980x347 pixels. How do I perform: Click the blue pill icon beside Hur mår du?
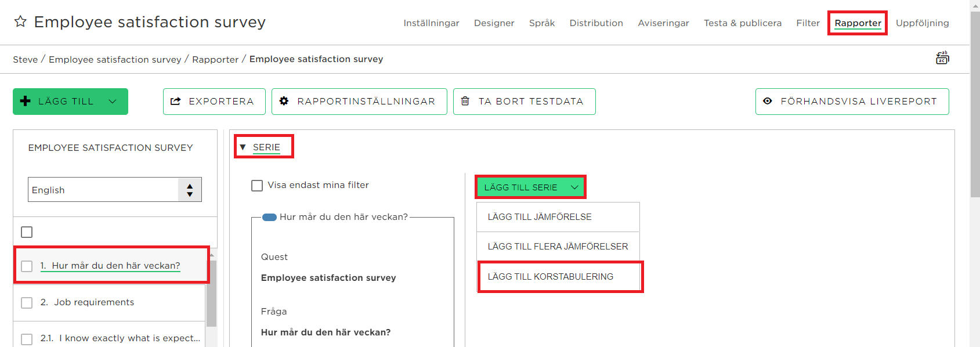(x=269, y=217)
